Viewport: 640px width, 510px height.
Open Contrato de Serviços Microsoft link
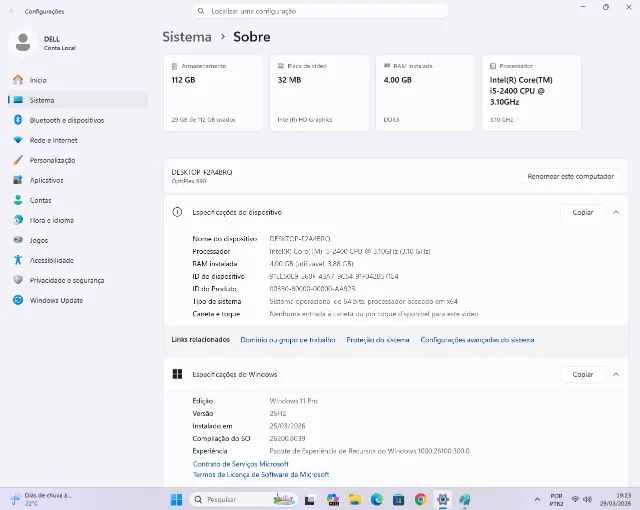point(240,464)
